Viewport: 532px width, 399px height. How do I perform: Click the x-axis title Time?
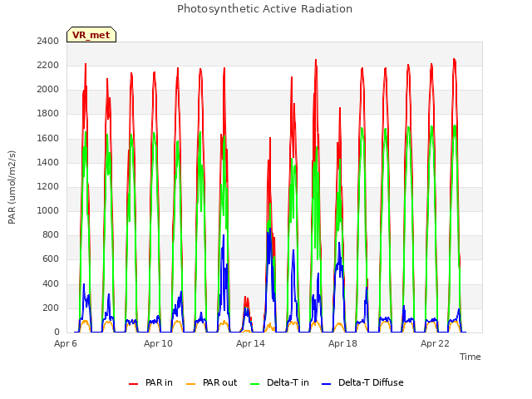[x=470, y=357]
